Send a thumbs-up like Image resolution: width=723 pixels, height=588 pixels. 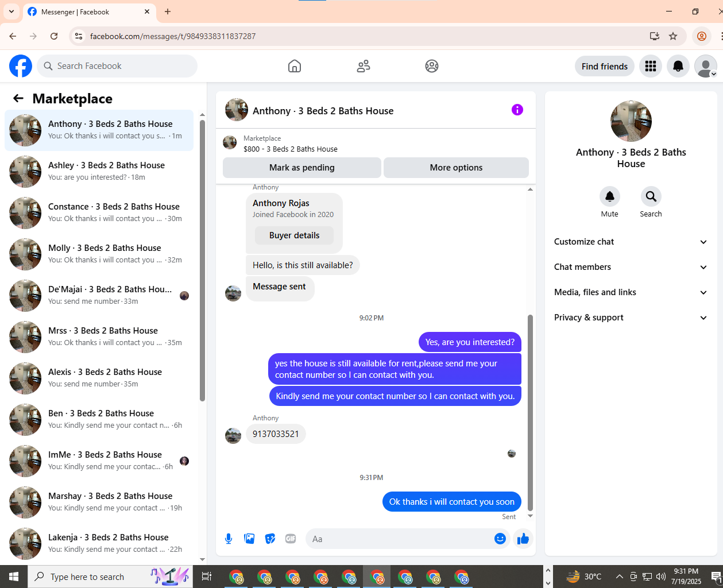(523, 539)
